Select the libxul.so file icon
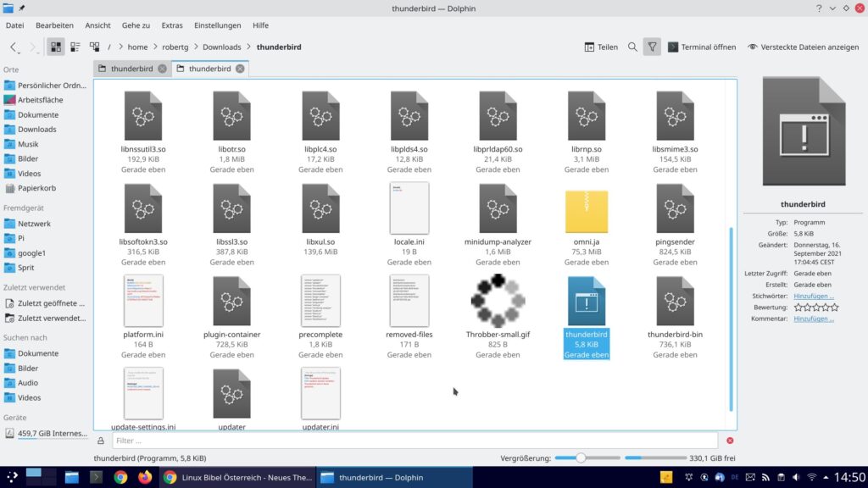 click(320, 208)
